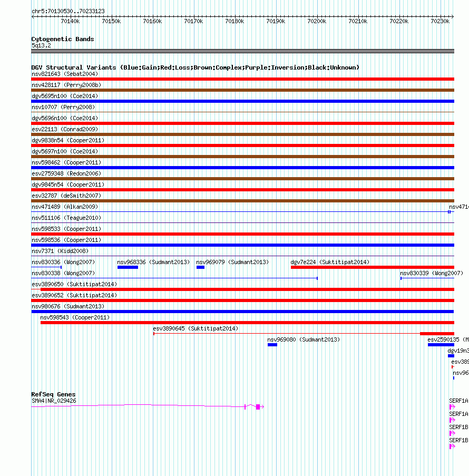The image size is (469, 476).
Task: Select the dgv9838n54 (Cooper2011) label
Action: point(68,140)
